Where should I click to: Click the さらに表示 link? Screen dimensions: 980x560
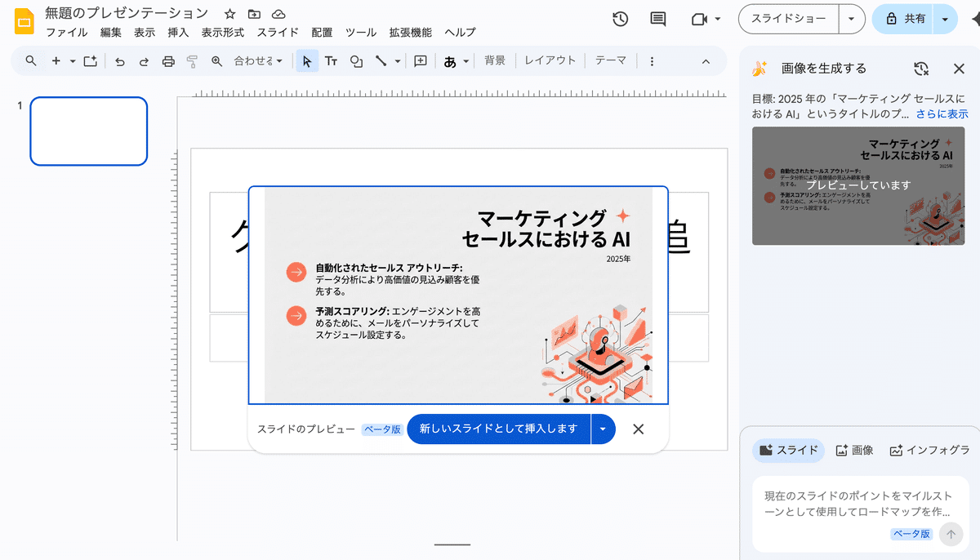pos(942,114)
